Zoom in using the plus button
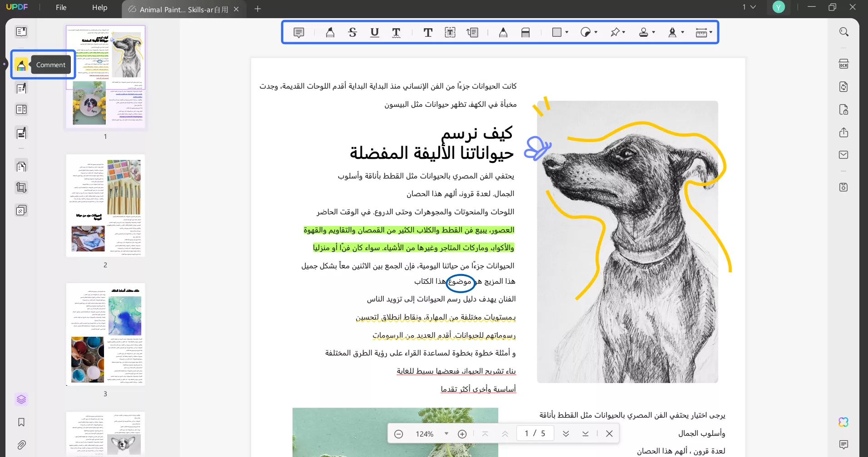The image size is (868, 457). (462, 433)
